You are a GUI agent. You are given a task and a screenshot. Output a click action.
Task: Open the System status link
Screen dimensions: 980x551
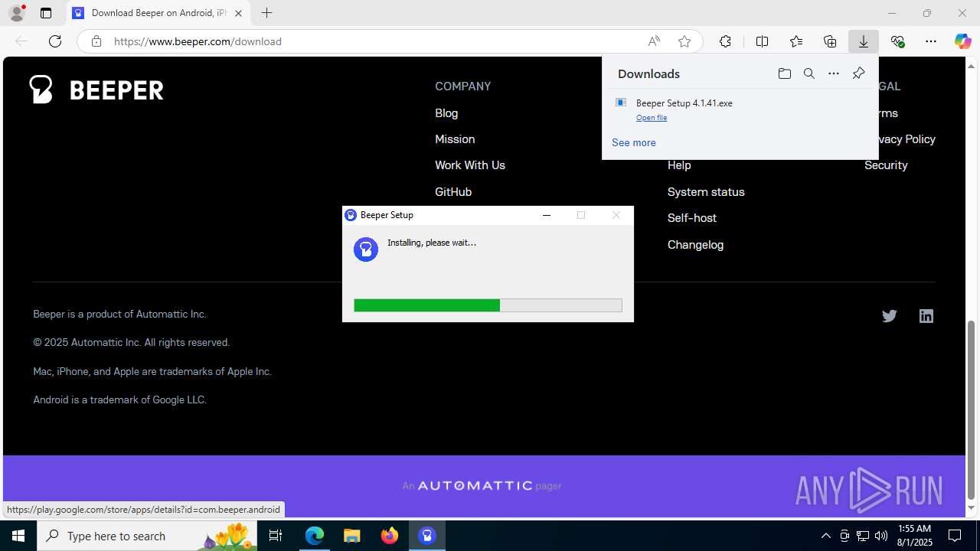click(x=706, y=192)
